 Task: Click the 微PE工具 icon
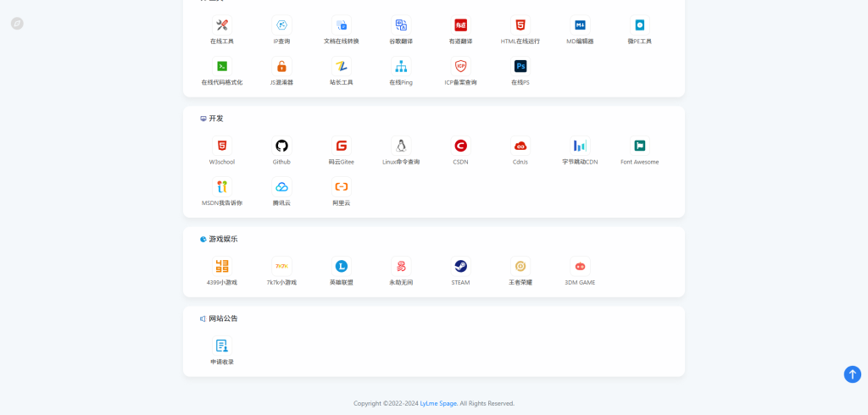[x=640, y=25]
